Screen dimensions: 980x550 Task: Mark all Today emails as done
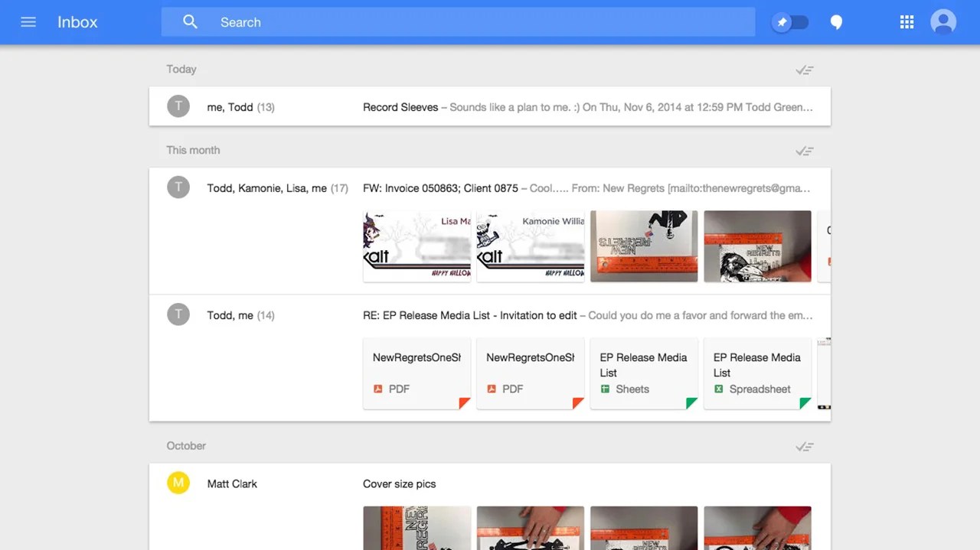coord(804,70)
